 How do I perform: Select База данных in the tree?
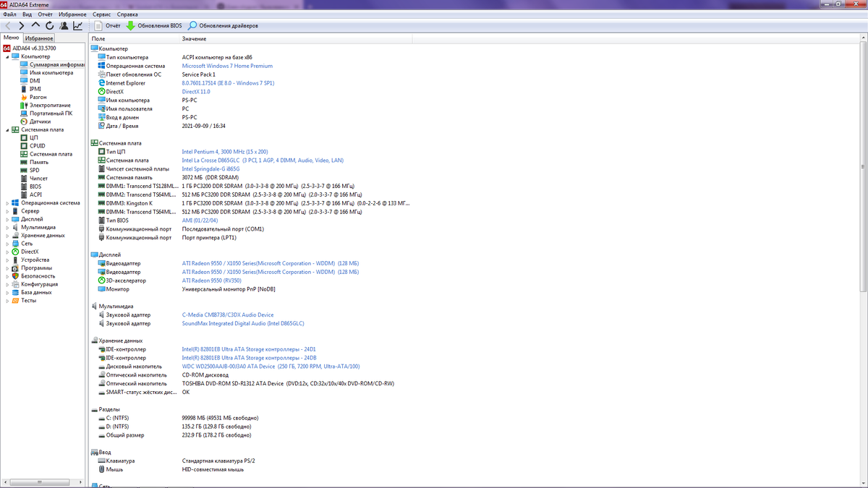31,292
